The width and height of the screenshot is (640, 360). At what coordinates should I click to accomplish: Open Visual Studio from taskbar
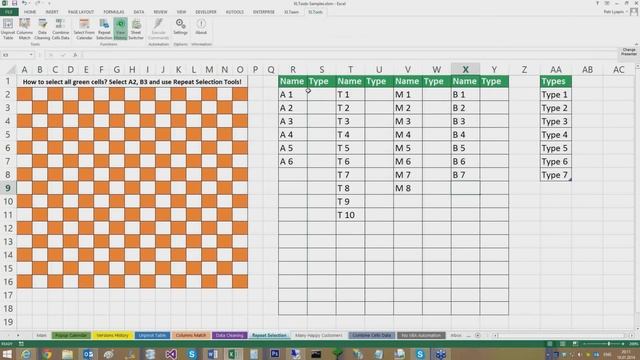pyautogui.click(x=171, y=354)
